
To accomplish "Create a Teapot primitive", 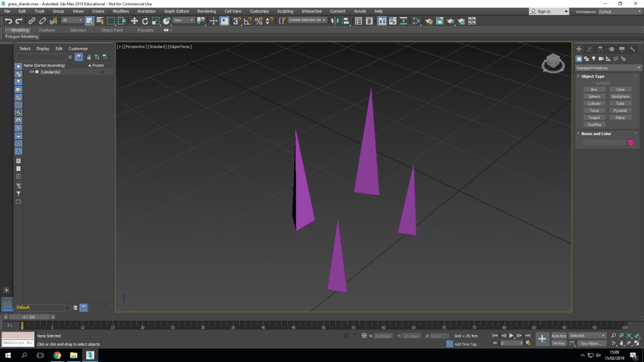I will [594, 117].
